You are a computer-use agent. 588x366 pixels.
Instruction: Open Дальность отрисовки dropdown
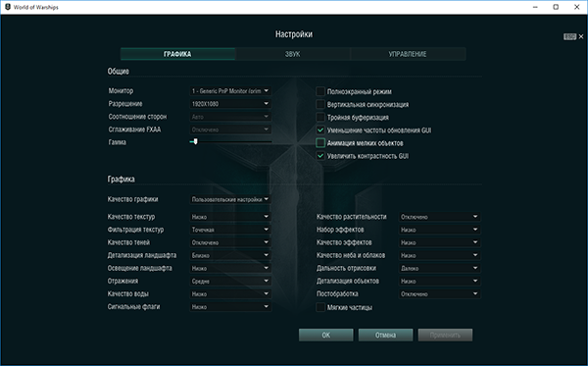tap(439, 268)
